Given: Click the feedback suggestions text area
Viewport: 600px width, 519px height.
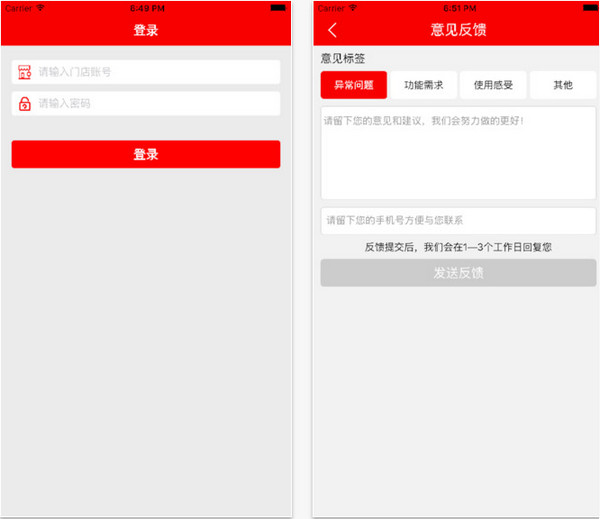Looking at the screenshot, I should coord(458,153).
